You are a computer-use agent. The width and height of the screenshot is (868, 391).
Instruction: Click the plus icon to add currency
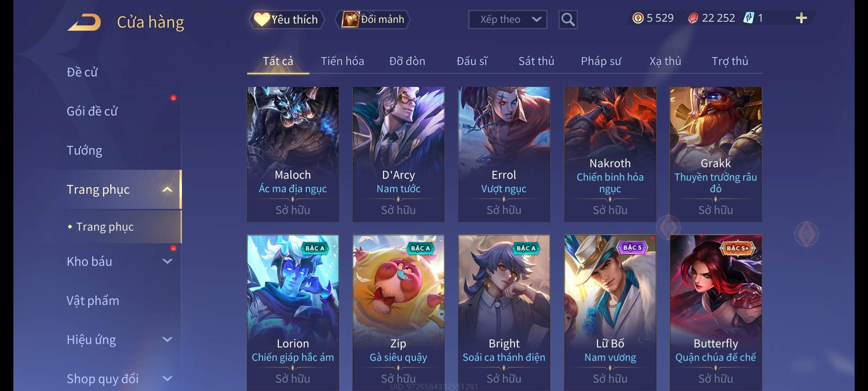(x=801, y=18)
